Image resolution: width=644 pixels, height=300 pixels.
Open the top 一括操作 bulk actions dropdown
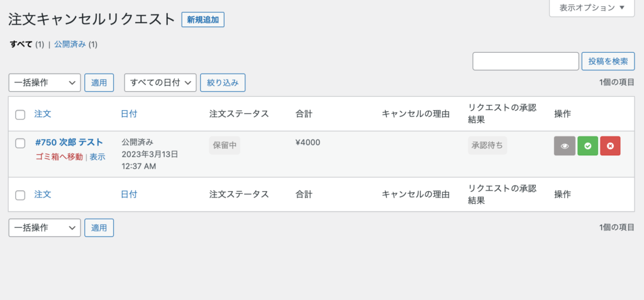click(45, 82)
